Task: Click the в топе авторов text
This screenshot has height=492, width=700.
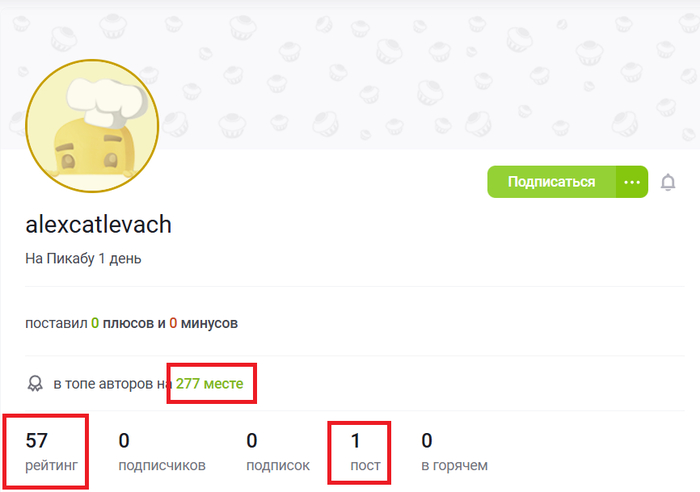Action: (104, 384)
